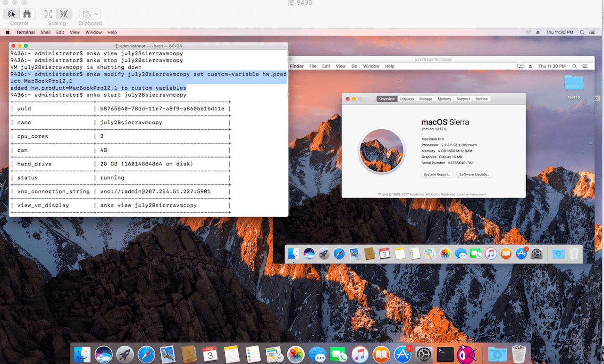Open Terminal's Help menu
Screen dimensions: 604x364
[112, 32]
